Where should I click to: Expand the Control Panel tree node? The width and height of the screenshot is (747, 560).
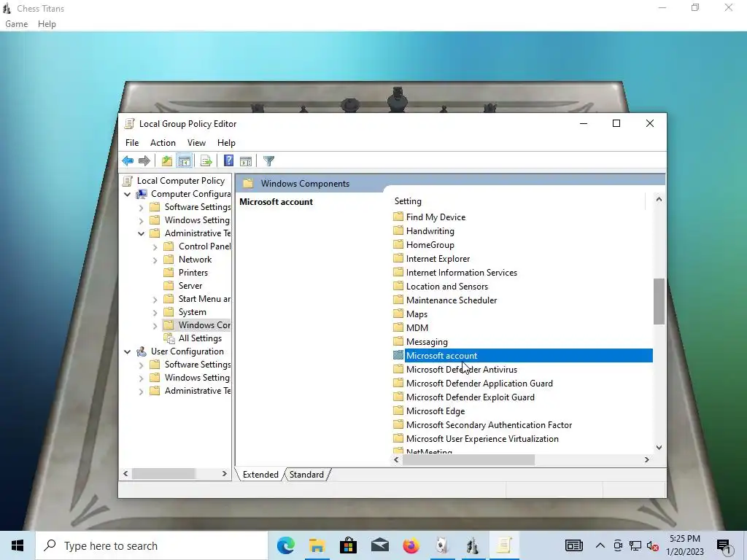coord(155,247)
